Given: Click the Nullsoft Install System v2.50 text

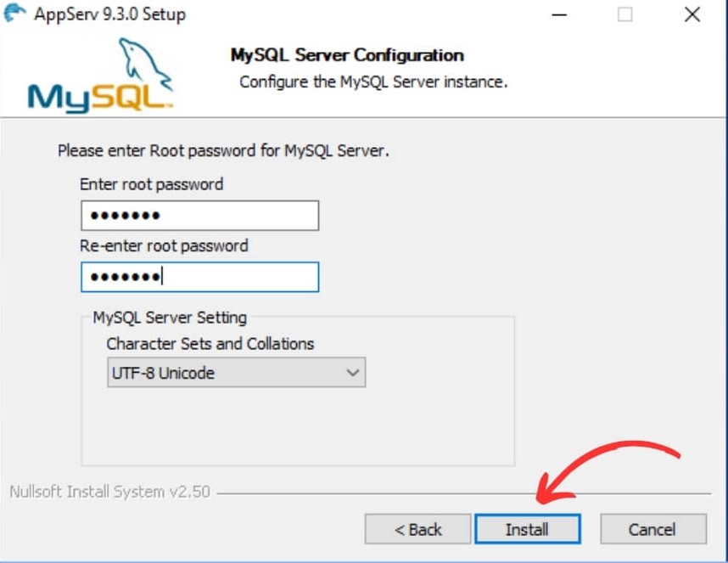Looking at the screenshot, I should (x=109, y=492).
